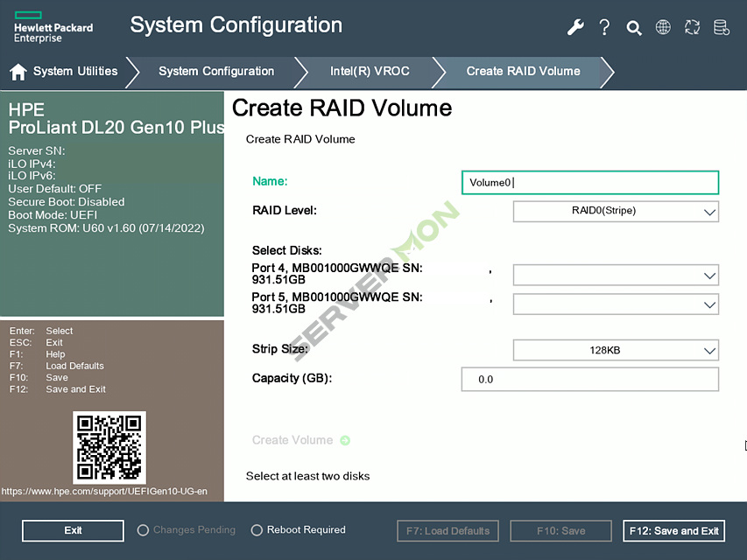Expand the Strip Size 128KB dropdown
This screenshot has width=747, height=560.
616,351
